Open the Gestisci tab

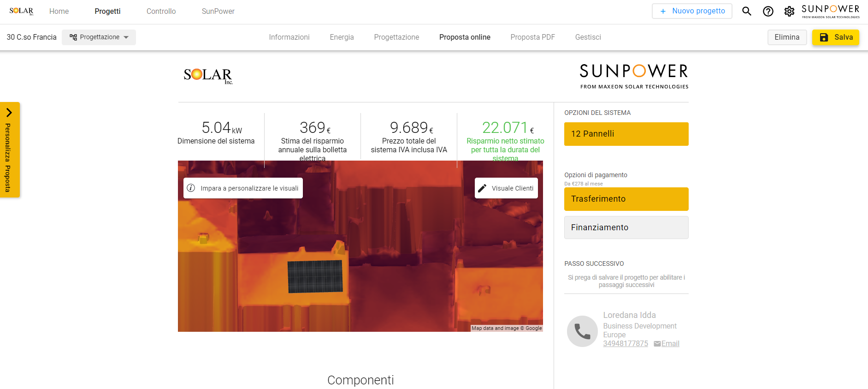click(588, 37)
